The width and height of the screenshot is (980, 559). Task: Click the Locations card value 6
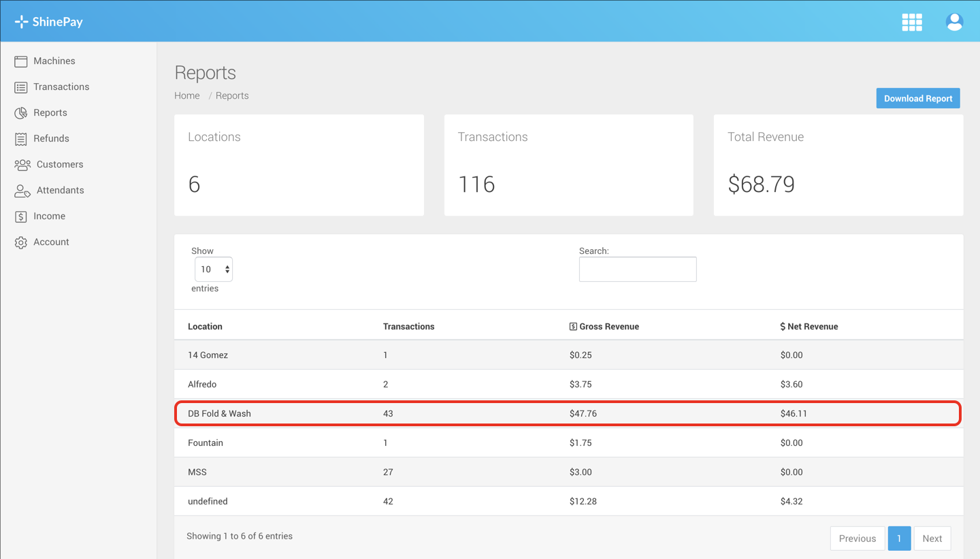point(194,184)
